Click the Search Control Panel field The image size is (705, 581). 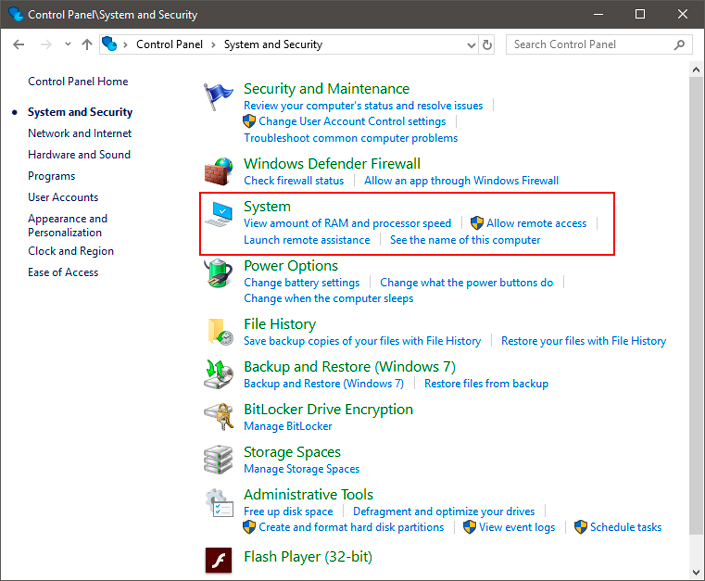(x=599, y=45)
